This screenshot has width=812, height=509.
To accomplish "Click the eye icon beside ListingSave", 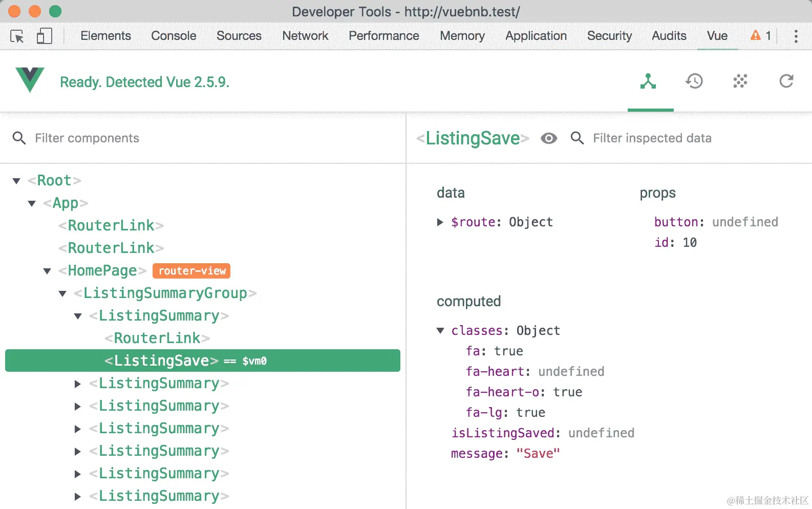I will tap(549, 138).
